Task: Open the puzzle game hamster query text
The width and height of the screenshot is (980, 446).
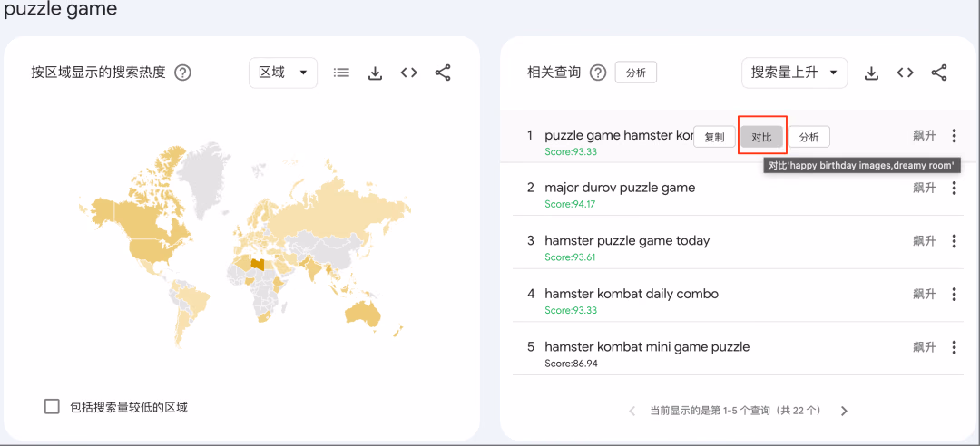Action: pyautogui.click(x=619, y=136)
